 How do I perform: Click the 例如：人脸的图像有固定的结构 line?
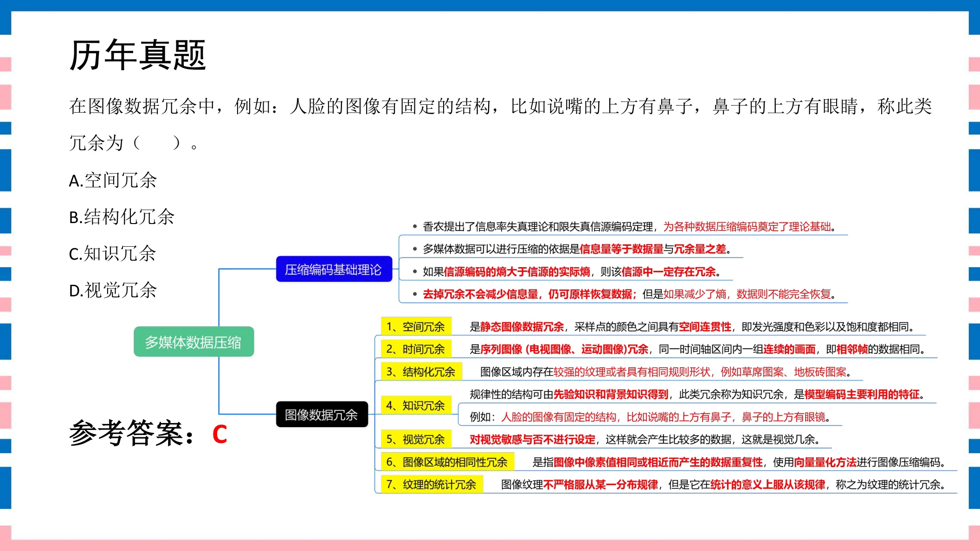pyautogui.click(x=650, y=417)
